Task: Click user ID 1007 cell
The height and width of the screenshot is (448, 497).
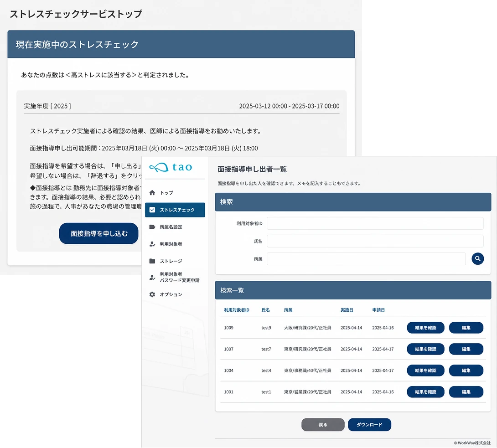Action: pos(228,349)
